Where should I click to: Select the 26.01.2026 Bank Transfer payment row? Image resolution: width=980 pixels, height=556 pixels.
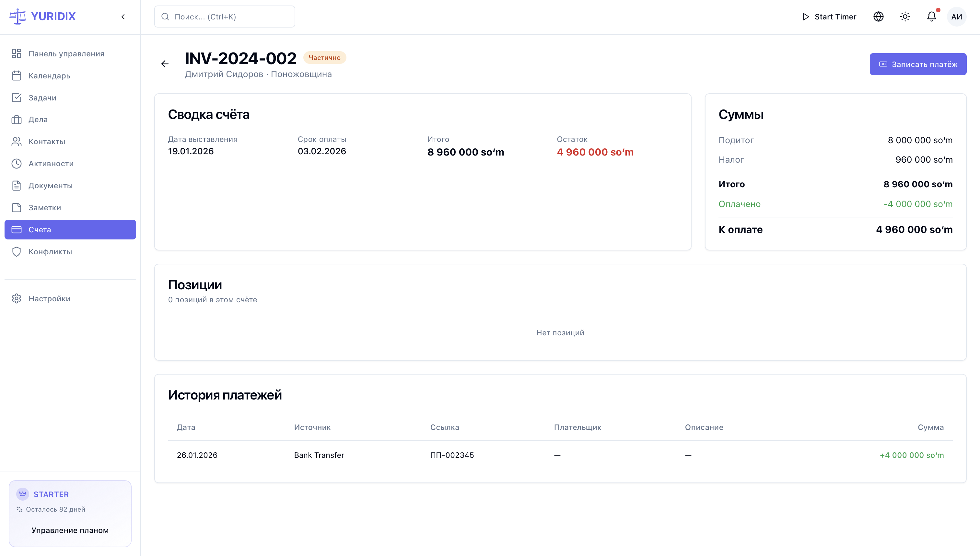[x=560, y=455]
